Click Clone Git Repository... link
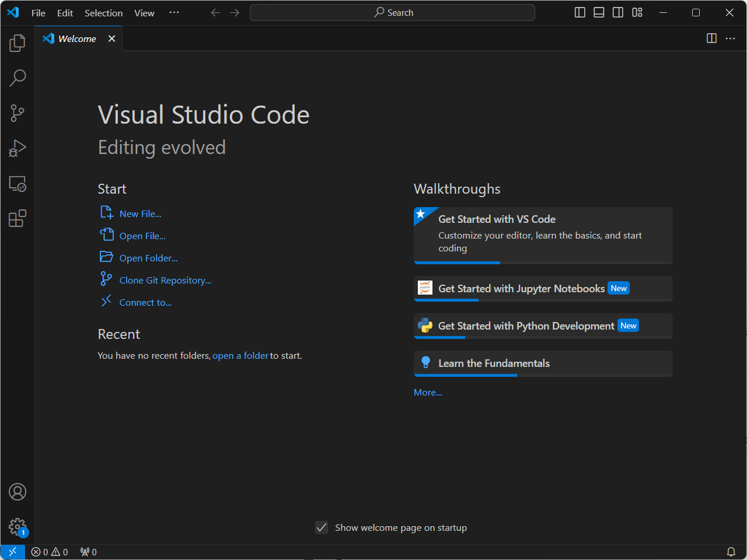Viewport: 747px width, 560px height. click(165, 281)
